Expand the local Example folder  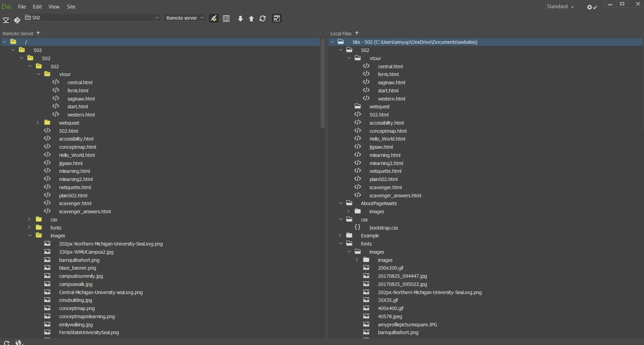coord(340,235)
